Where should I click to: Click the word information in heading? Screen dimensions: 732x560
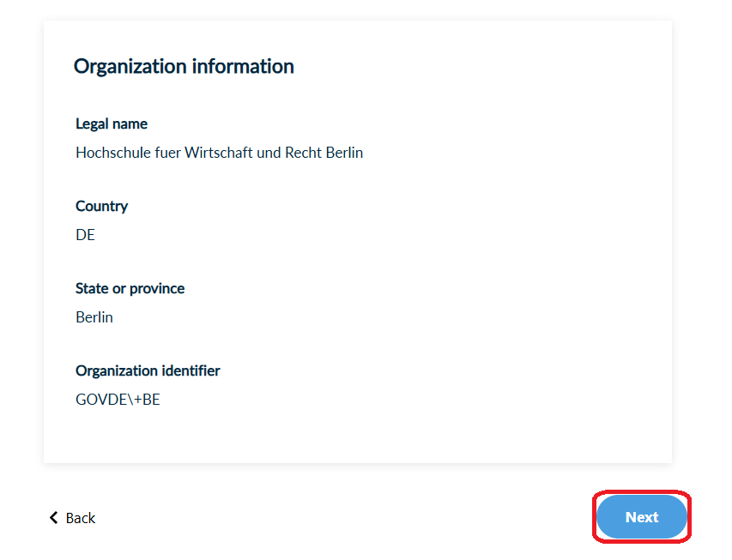coord(243,66)
